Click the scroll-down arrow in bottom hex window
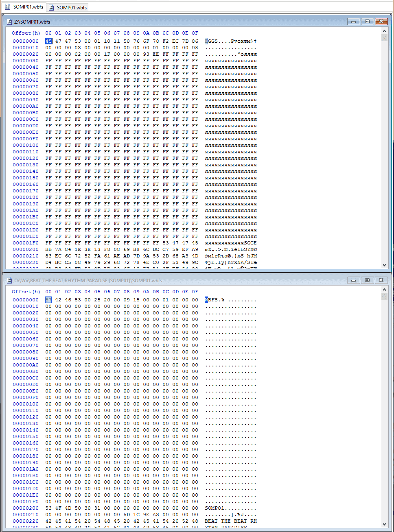394x532 pixels. tap(384, 524)
